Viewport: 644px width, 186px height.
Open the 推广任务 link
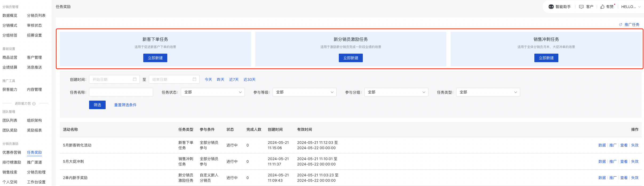[x=632, y=25]
